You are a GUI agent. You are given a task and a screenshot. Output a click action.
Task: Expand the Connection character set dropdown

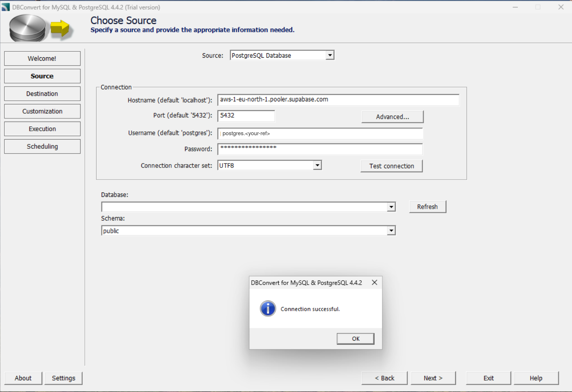click(x=317, y=165)
